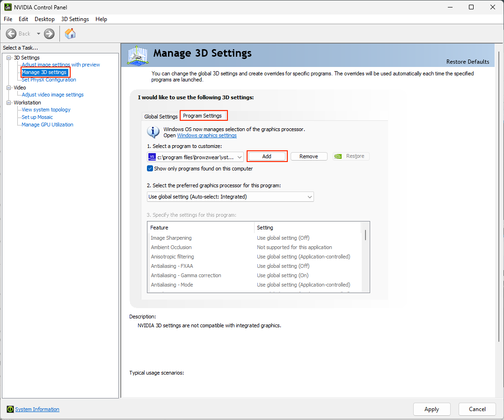
Task: Click the Feature column header
Action: pos(201,228)
